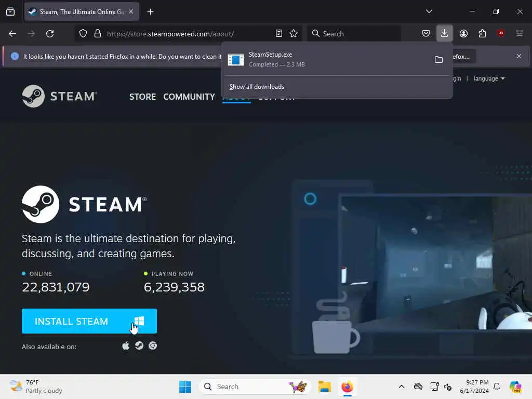Click the uBlock Origin extension icon
The image size is (532, 399).
coord(500,33)
